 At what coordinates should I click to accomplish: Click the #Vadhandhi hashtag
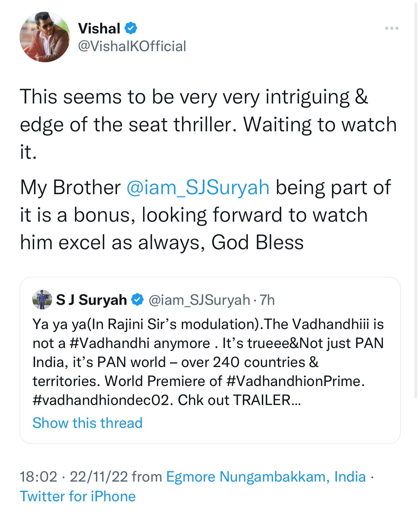(100, 342)
